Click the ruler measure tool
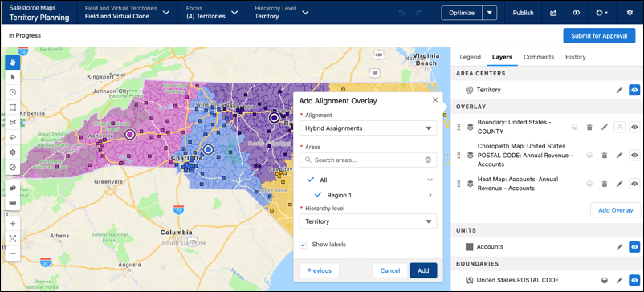Image resolution: width=644 pixels, height=292 pixels. pyautogui.click(x=13, y=203)
